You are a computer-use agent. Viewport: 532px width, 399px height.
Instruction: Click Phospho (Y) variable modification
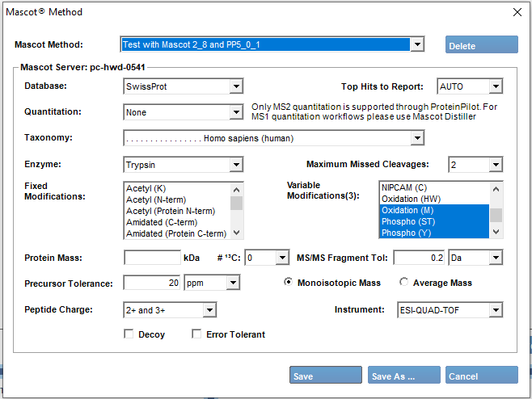(x=434, y=233)
